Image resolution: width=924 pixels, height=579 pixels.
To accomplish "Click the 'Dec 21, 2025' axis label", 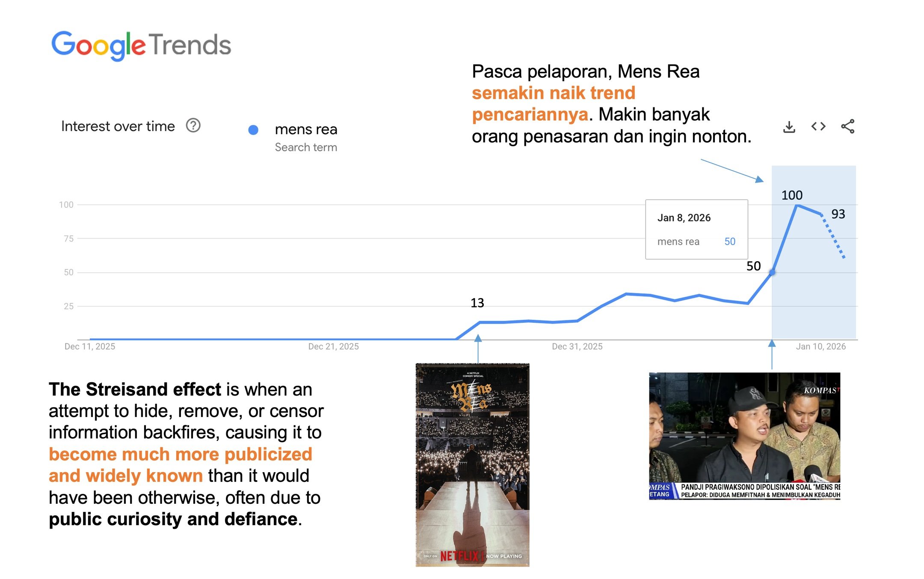I will (334, 346).
